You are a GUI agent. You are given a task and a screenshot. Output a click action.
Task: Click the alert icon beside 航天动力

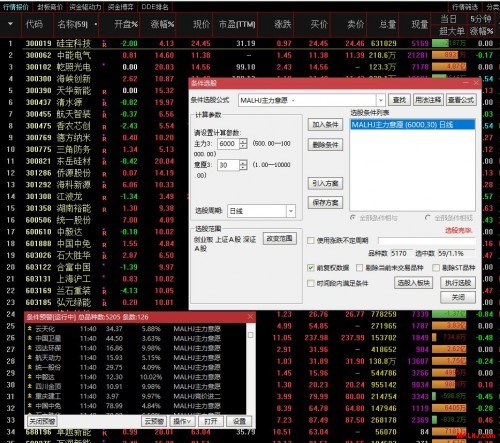point(30,358)
